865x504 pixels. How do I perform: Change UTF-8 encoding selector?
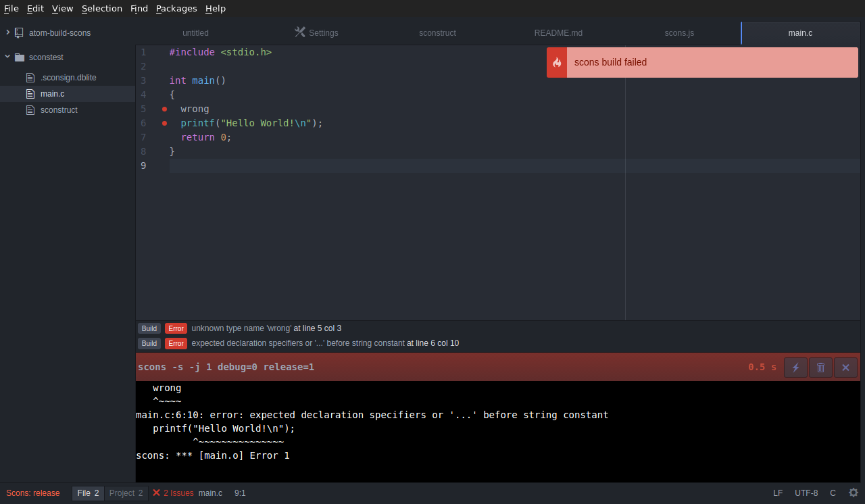806,493
